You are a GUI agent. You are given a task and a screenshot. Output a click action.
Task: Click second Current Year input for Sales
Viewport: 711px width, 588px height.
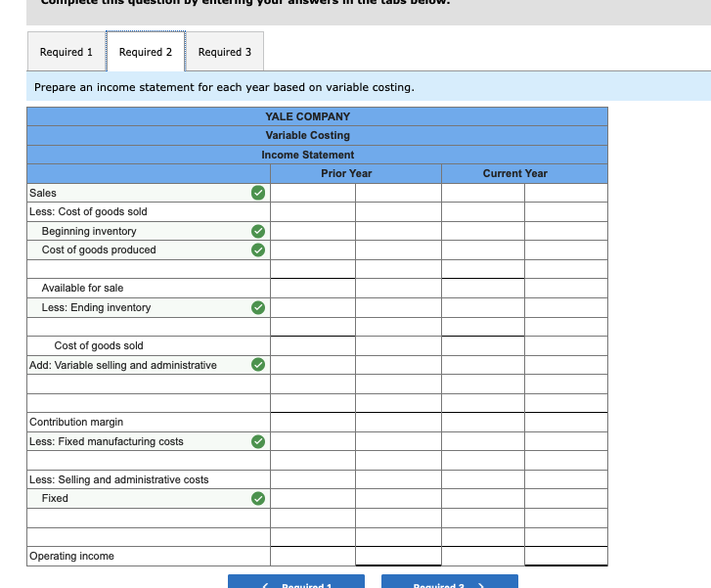[x=566, y=193]
